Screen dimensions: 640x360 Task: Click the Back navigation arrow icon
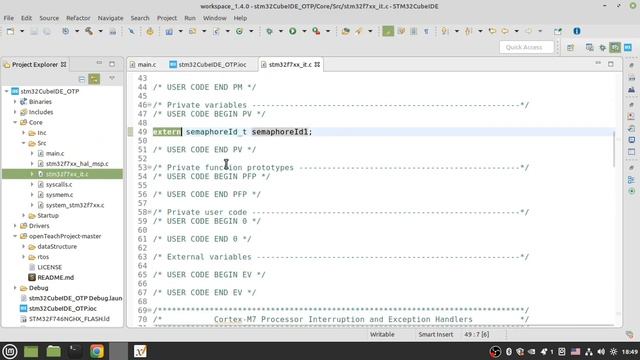pyautogui.click(x=504, y=31)
